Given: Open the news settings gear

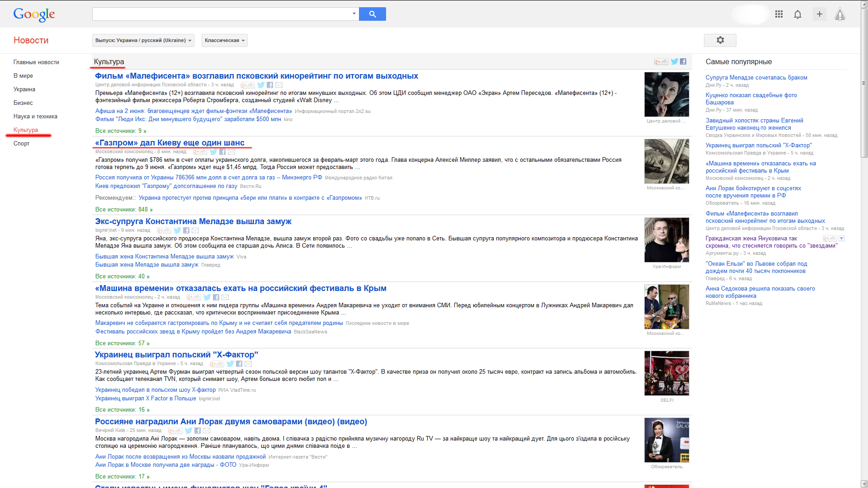Looking at the screenshot, I should tap(720, 40).
